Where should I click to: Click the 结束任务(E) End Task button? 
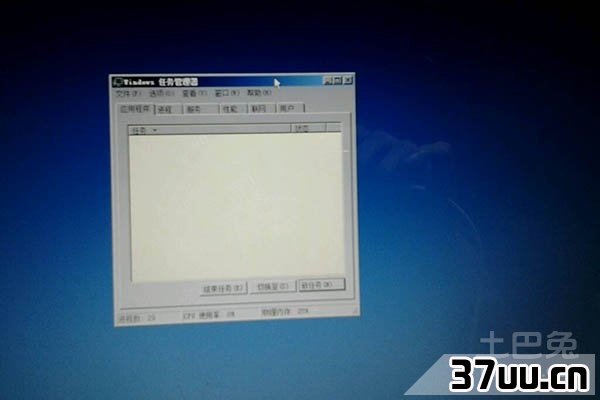tap(223, 288)
